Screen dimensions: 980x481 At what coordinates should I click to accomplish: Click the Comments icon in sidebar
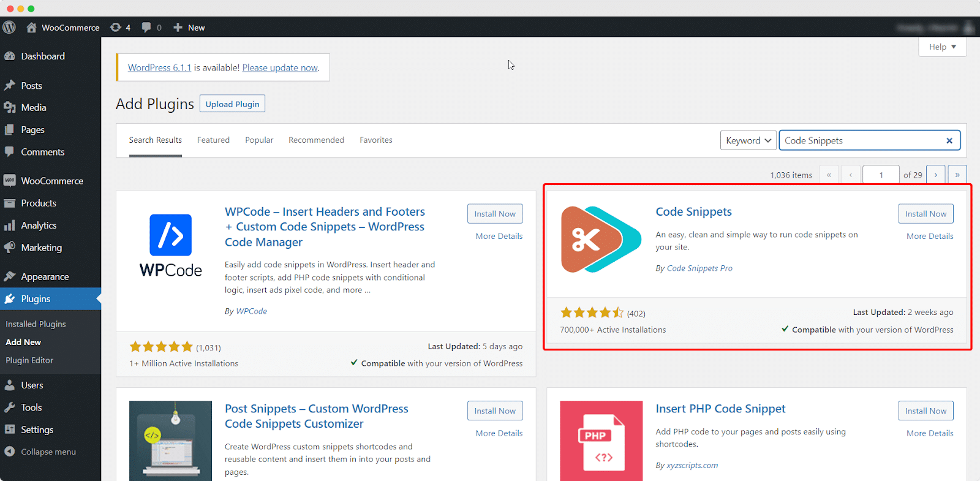9,151
